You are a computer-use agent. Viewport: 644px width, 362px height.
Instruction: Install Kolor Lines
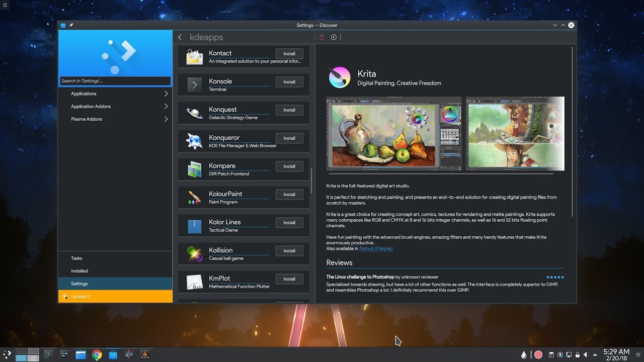pyautogui.click(x=289, y=223)
